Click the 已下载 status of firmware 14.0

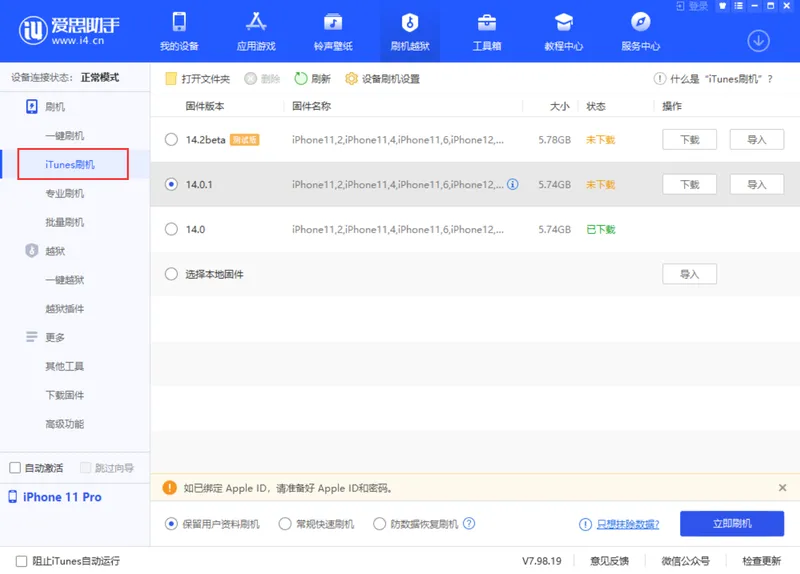[x=601, y=229]
